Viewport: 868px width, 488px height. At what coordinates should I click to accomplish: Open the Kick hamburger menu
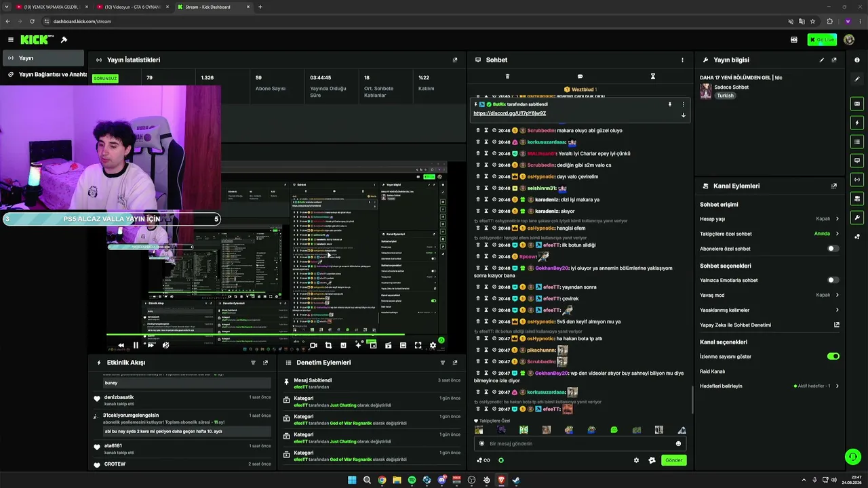11,40
